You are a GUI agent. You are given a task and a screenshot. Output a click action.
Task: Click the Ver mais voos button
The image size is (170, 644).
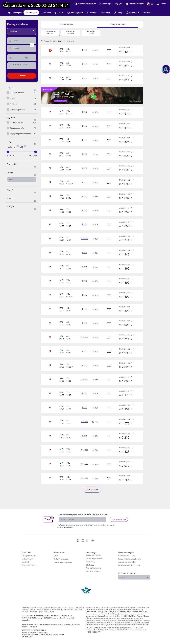[x=92, y=489]
